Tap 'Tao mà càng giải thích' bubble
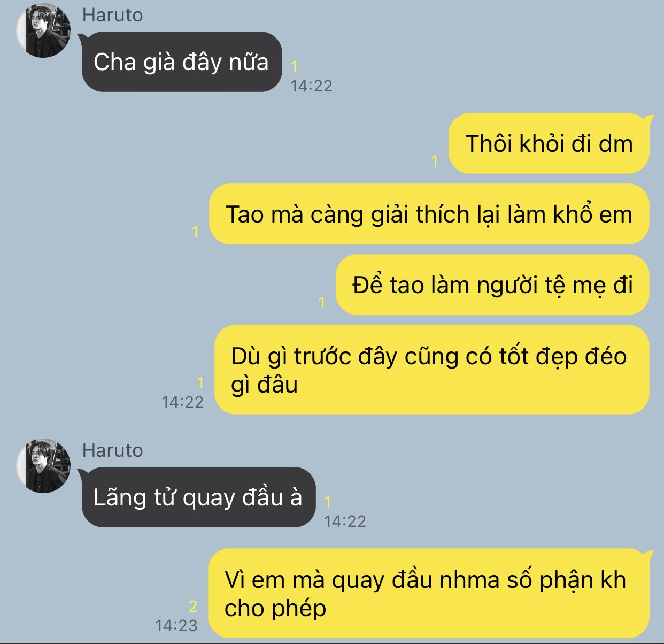This screenshot has width=664, height=644. pos(429,214)
